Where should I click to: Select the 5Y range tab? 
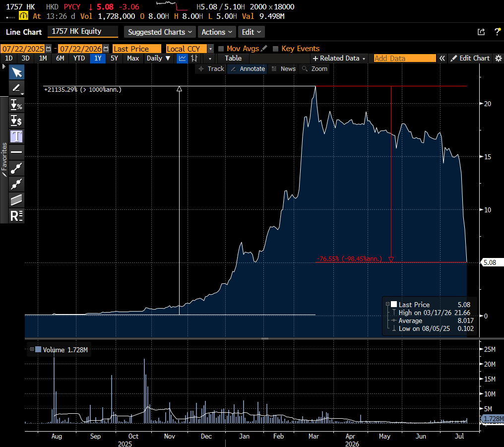click(x=115, y=58)
